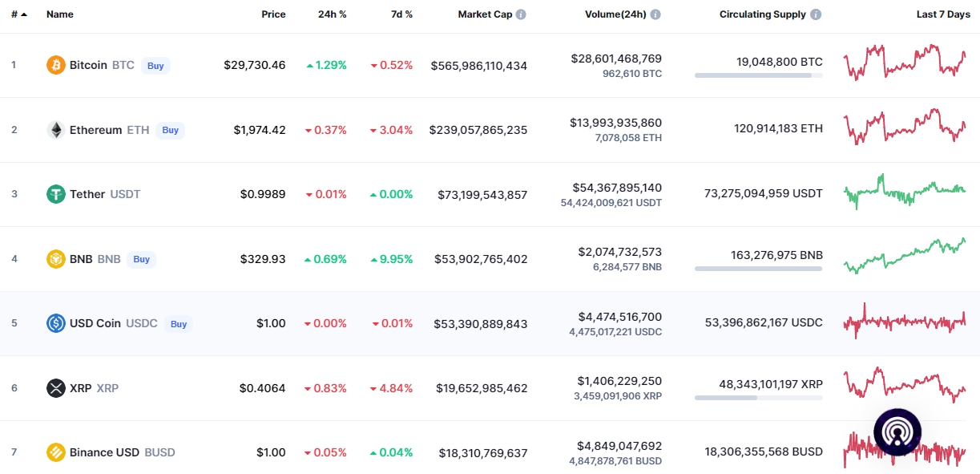Click the Buy button next to BNB
The width and height of the screenshot is (980, 474).
coord(142,259)
